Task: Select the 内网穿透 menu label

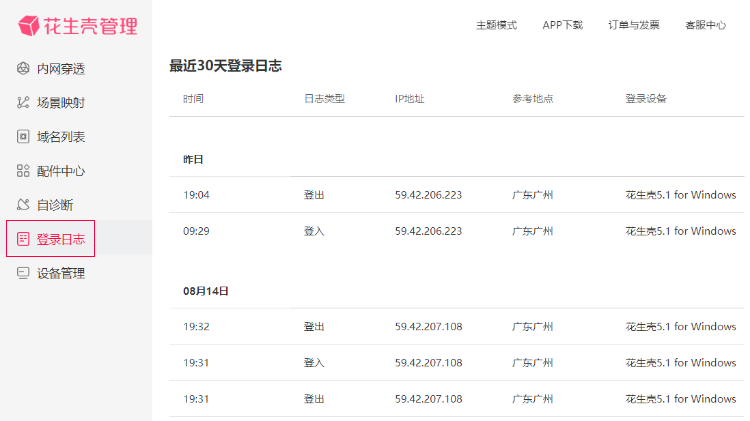Action: 61,69
